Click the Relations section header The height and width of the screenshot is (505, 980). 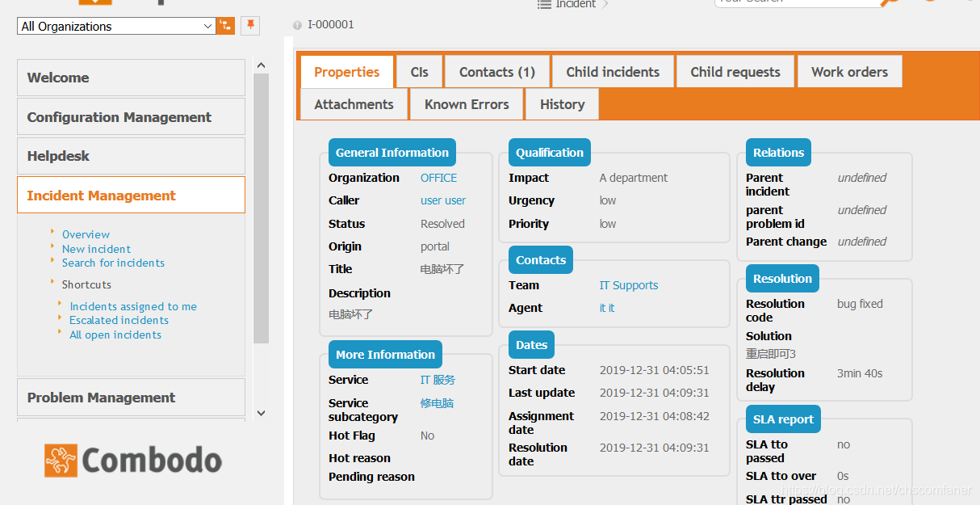[x=778, y=152]
